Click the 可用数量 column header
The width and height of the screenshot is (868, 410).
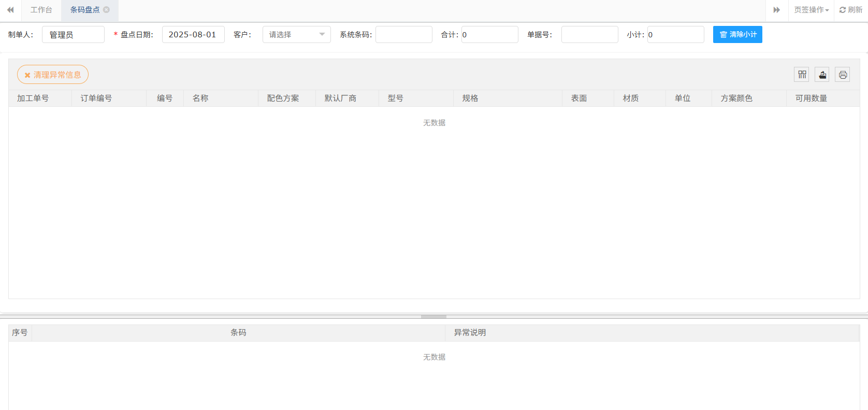(811, 98)
